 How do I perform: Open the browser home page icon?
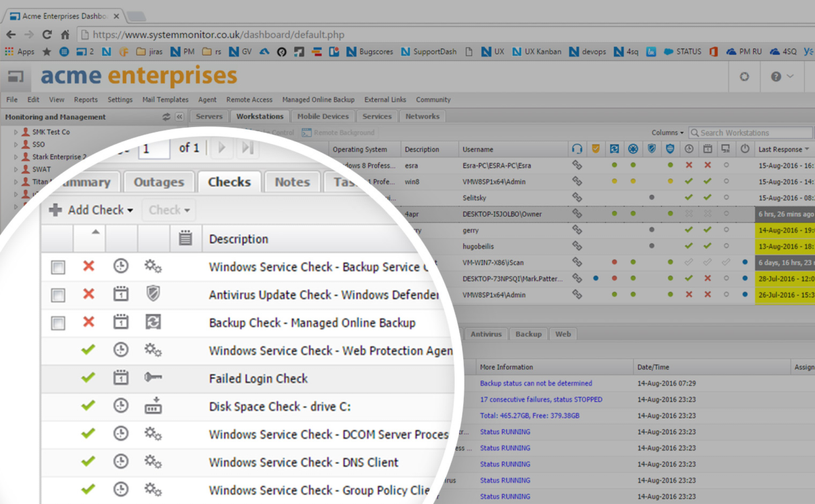(65, 34)
